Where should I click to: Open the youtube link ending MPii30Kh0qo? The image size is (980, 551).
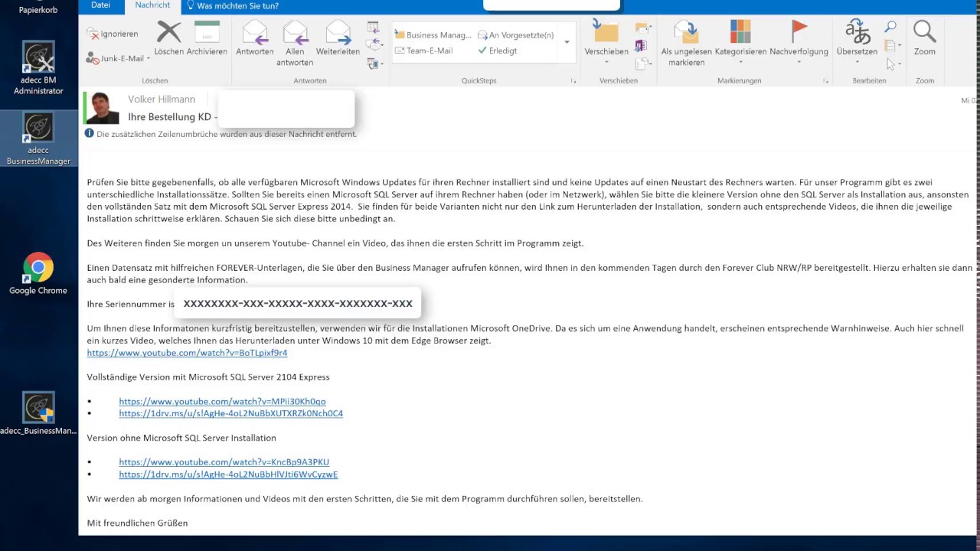click(x=222, y=401)
